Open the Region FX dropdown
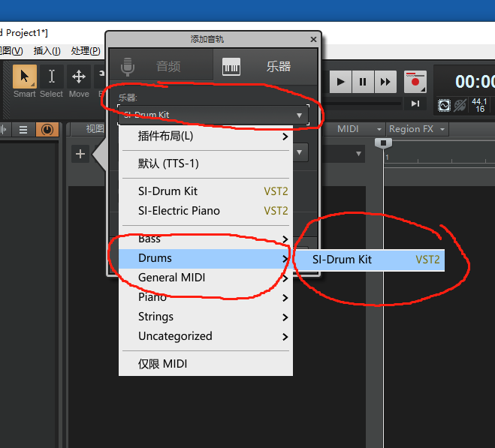Image resolution: width=495 pixels, height=448 pixels. coord(417,129)
